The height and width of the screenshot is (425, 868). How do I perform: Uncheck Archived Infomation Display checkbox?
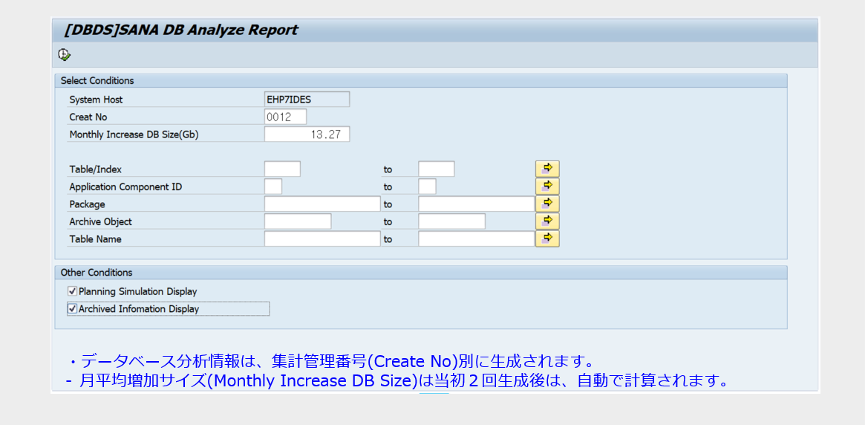tap(72, 308)
